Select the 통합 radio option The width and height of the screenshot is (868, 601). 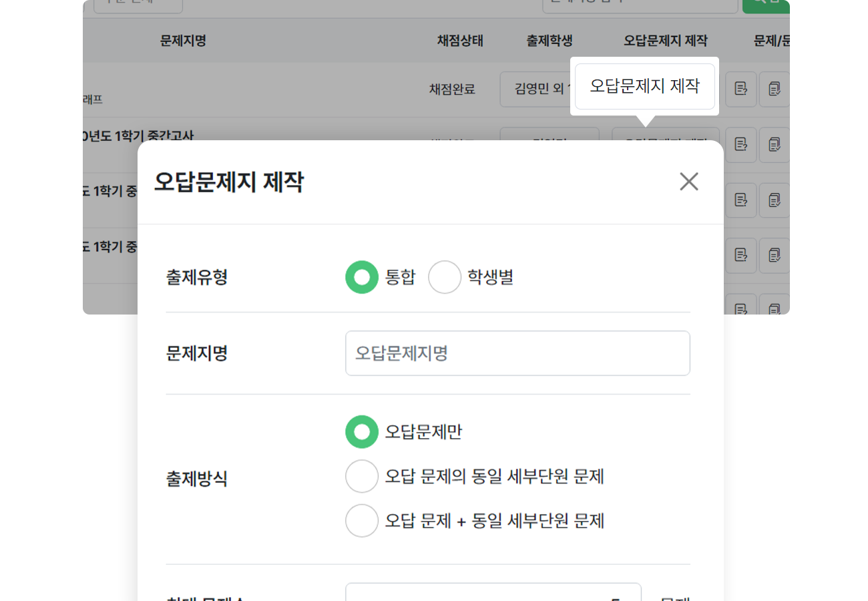[362, 277]
